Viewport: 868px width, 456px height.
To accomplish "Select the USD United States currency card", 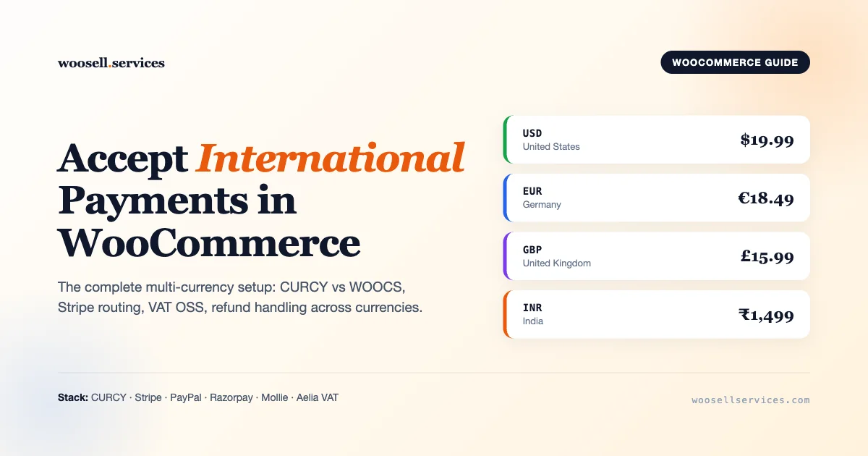I will (655, 140).
